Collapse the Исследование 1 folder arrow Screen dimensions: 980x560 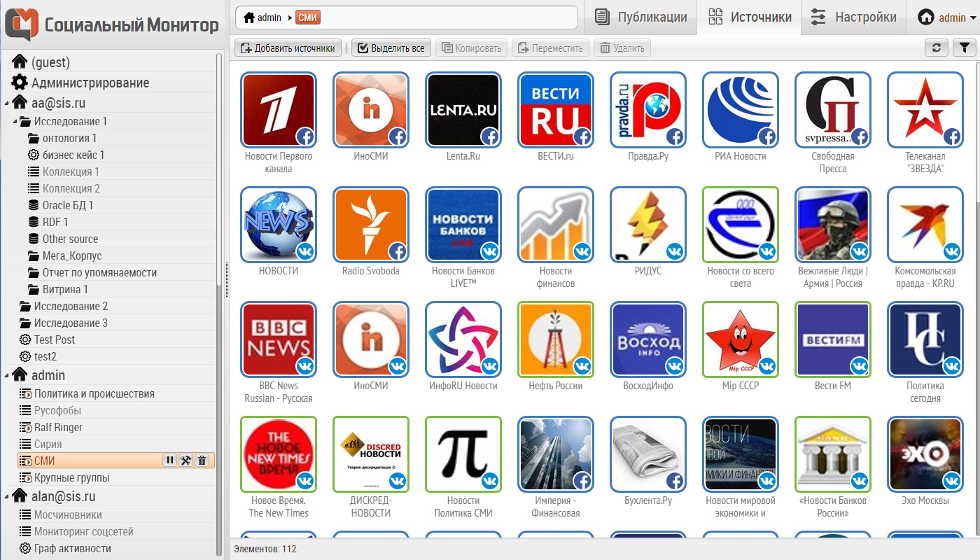coord(15,121)
